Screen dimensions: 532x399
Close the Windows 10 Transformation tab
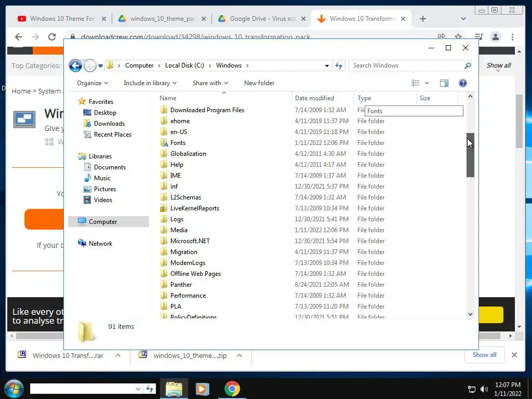coord(403,19)
